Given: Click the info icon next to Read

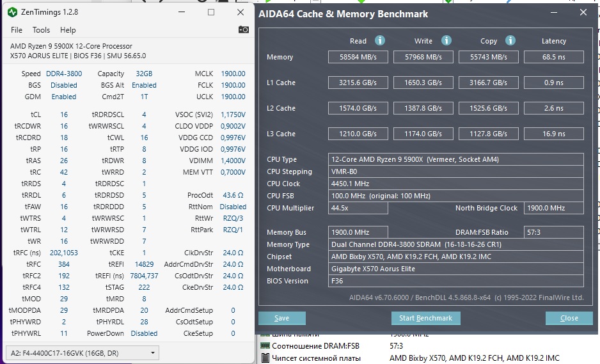Looking at the screenshot, I should (x=379, y=40).
